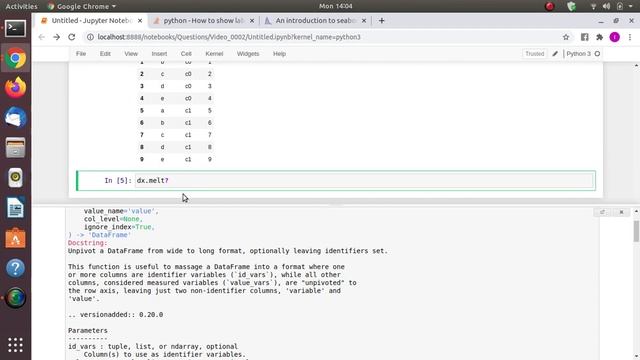The width and height of the screenshot is (640, 360).
Task: Select the 'Docstring:' heading text
Action: (x=87, y=243)
